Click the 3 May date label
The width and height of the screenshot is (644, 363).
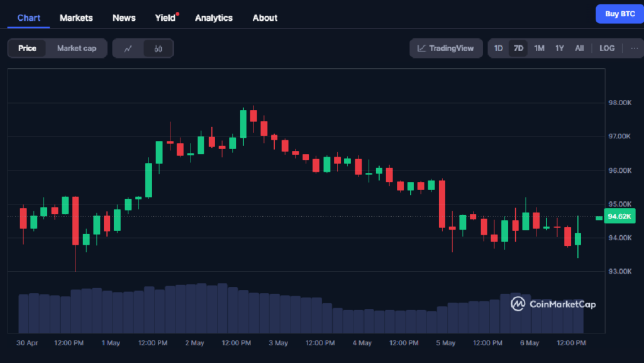[x=279, y=343]
